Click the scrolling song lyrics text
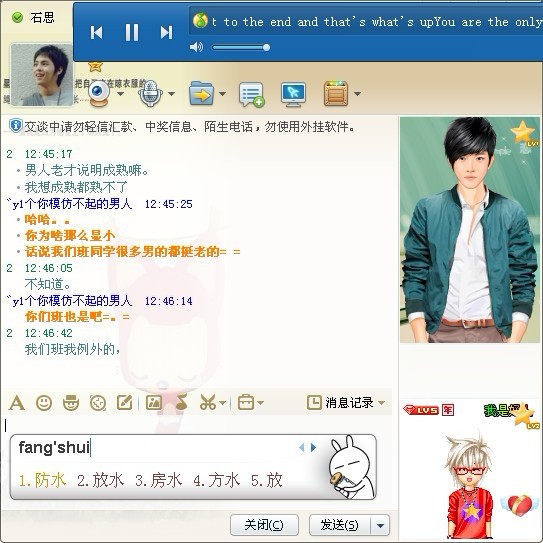 tap(376, 22)
